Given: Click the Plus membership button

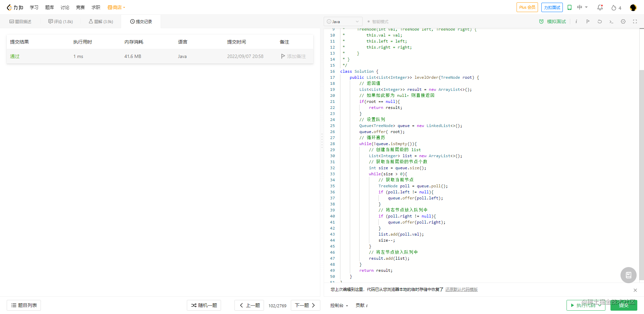Looking at the screenshot, I should point(527,7).
